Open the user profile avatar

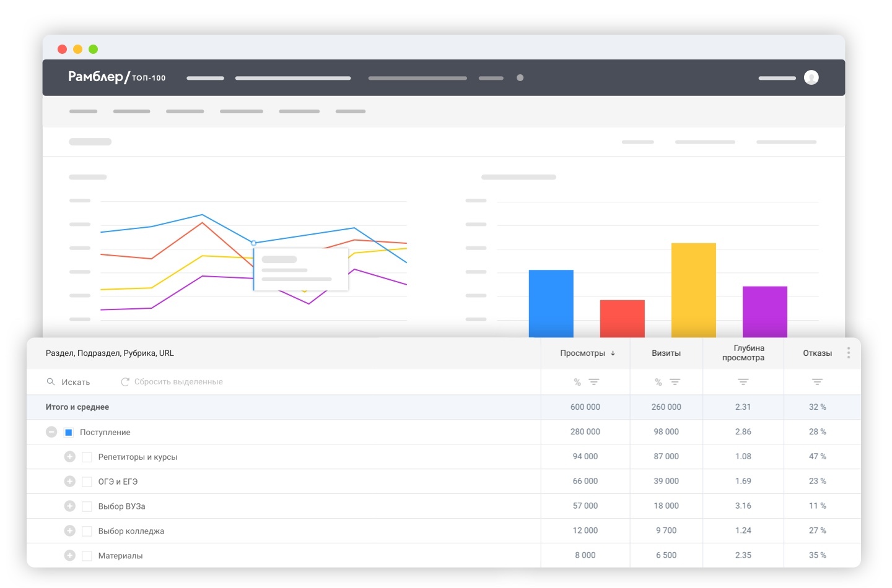(811, 77)
